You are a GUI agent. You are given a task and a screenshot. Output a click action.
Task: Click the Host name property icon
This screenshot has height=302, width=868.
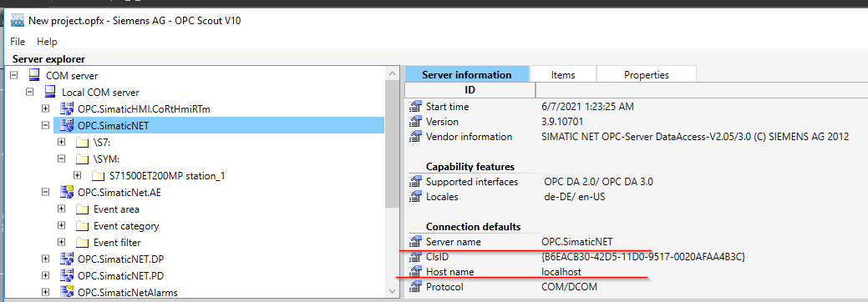(x=416, y=272)
